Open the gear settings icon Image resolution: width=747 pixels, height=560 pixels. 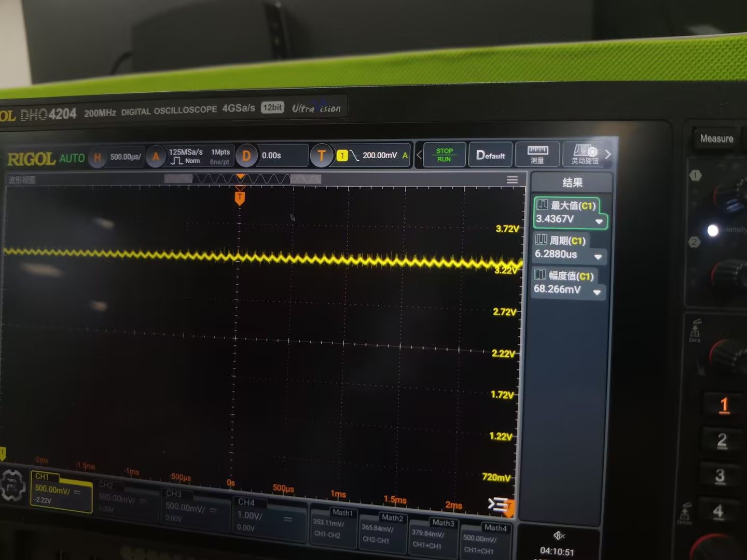coord(12,486)
